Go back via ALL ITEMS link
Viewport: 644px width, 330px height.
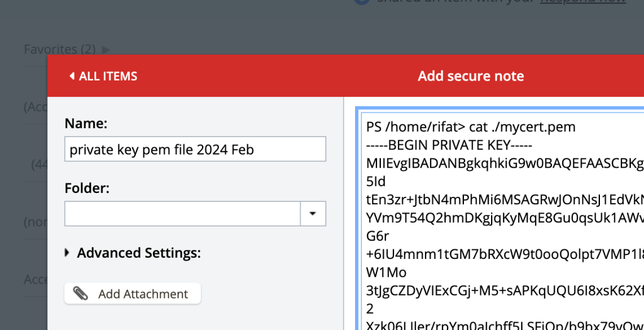(x=103, y=76)
